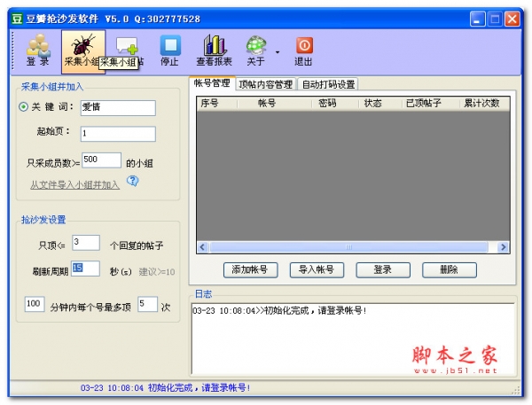This screenshot has width=532, height=405.
Task: Switch to the 帐号管理 tab
Action: point(212,83)
